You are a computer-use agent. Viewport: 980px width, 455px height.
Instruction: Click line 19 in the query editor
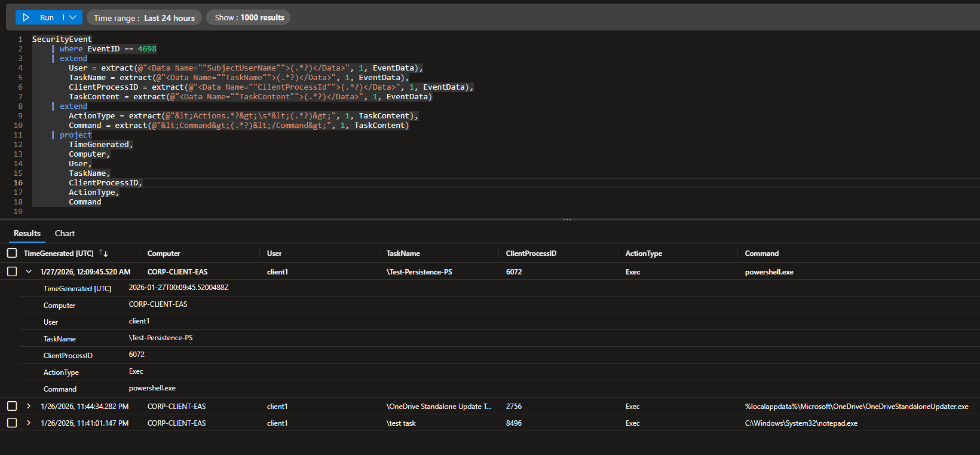pos(179,212)
